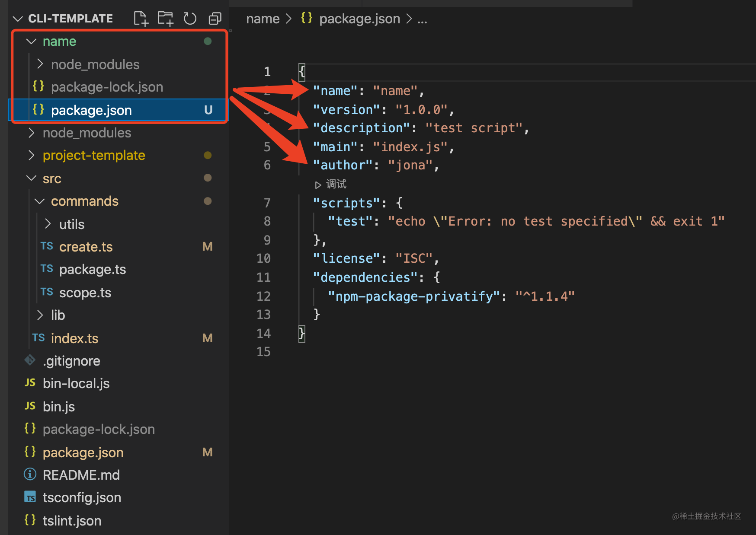Click the "scripts" key on line 7
The image size is (756, 535).
pyautogui.click(x=346, y=203)
